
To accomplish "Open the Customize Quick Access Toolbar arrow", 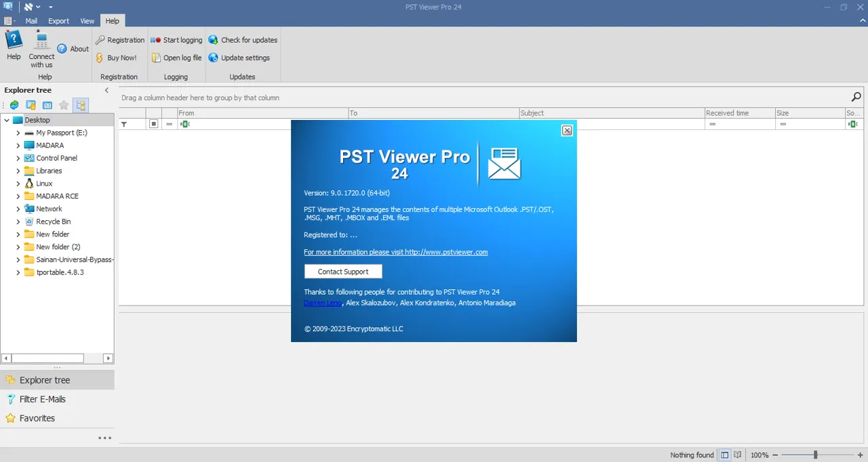I will 50,7.
